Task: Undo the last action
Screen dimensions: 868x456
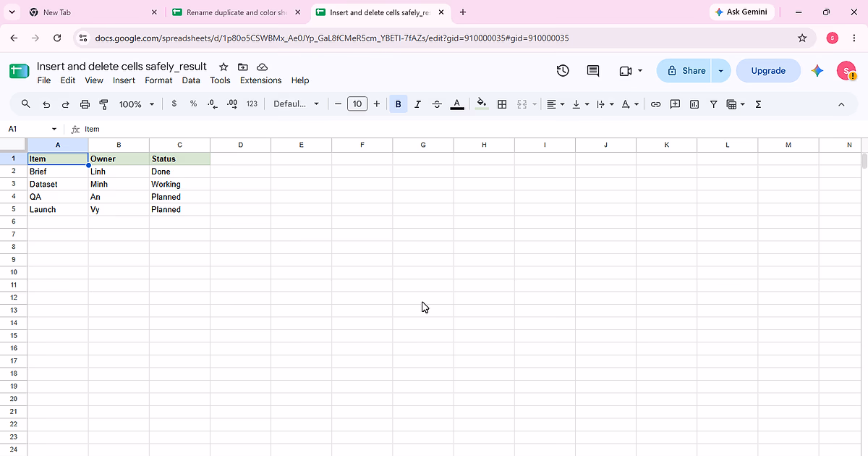Action: point(46,104)
